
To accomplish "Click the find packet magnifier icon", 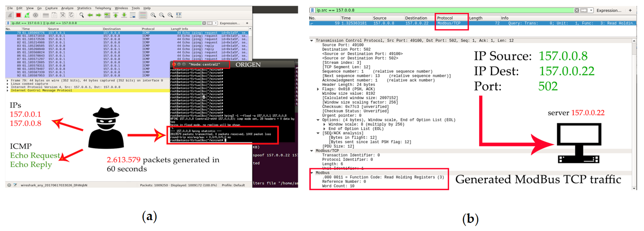I will pos(82,15).
